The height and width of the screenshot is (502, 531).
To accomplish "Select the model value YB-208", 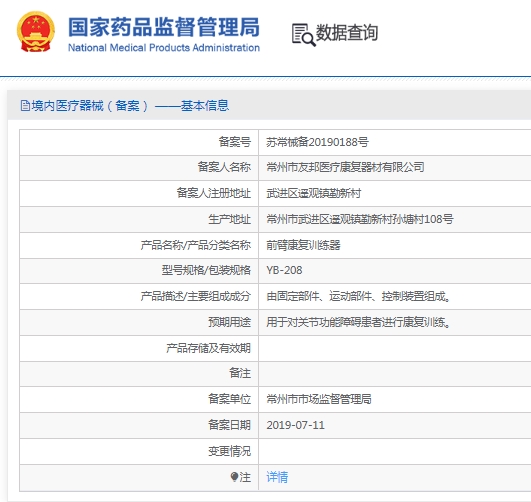I will click(x=284, y=270).
